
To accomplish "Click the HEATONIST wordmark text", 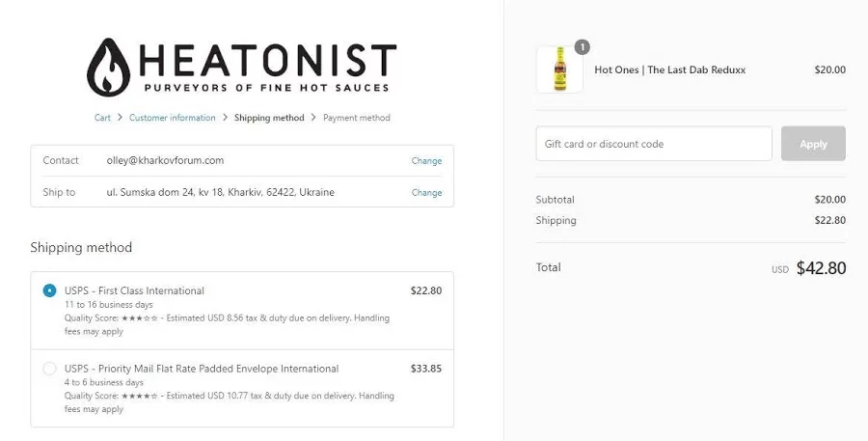I will [x=267, y=60].
